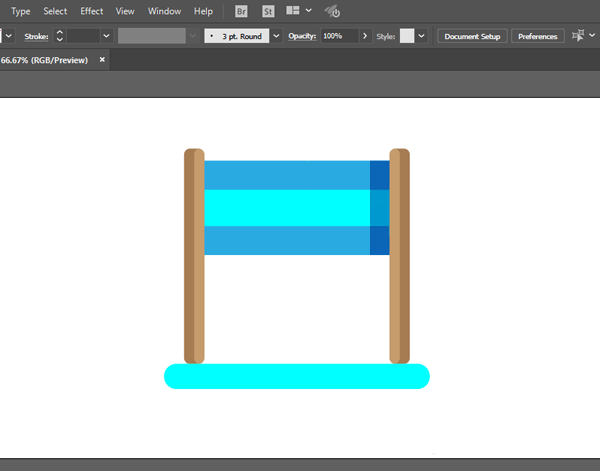Click the align to selection icon
The height and width of the screenshot is (471, 600).
[x=579, y=36]
